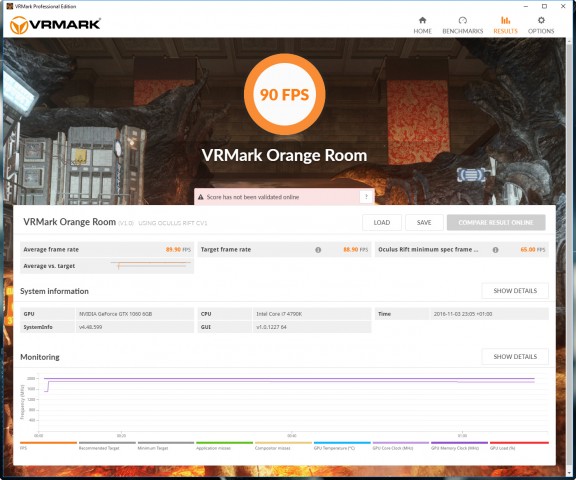This screenshot has width=576, height=480.
Task: Click the 'Score has not been validated online' message
Action: 253,197
